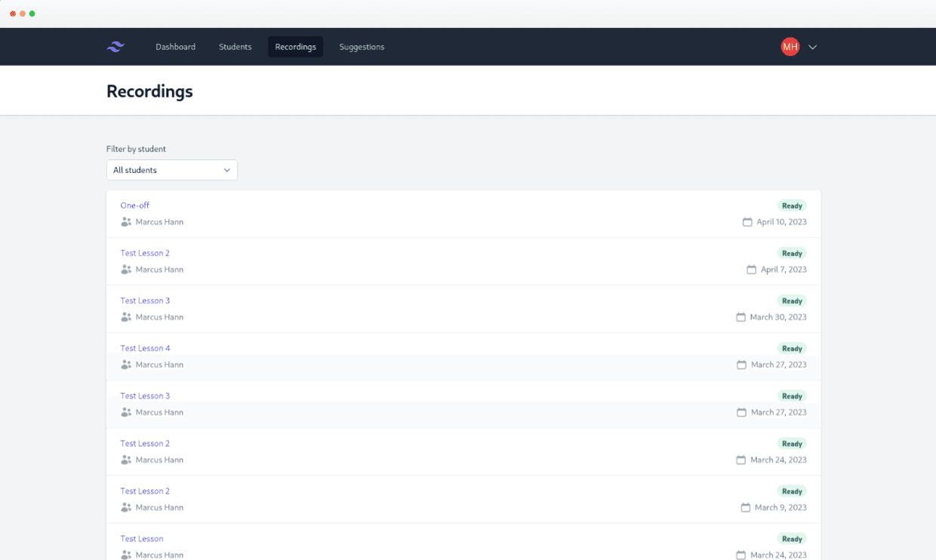Screen dimensions: 936x560
Task: Click the wave logo in navbar
Action: (115, 47)
